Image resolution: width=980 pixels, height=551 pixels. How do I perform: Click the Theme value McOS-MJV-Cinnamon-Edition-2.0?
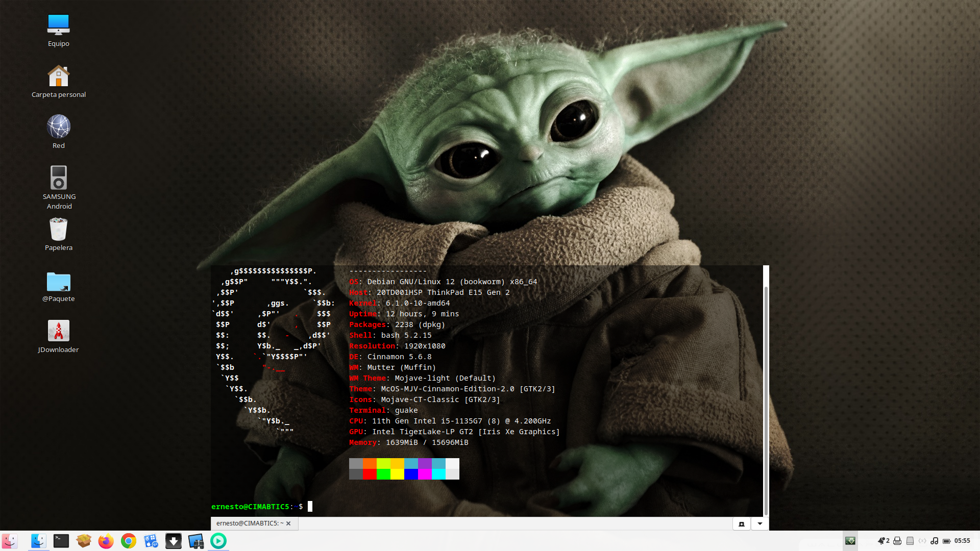tap(448, 389)
